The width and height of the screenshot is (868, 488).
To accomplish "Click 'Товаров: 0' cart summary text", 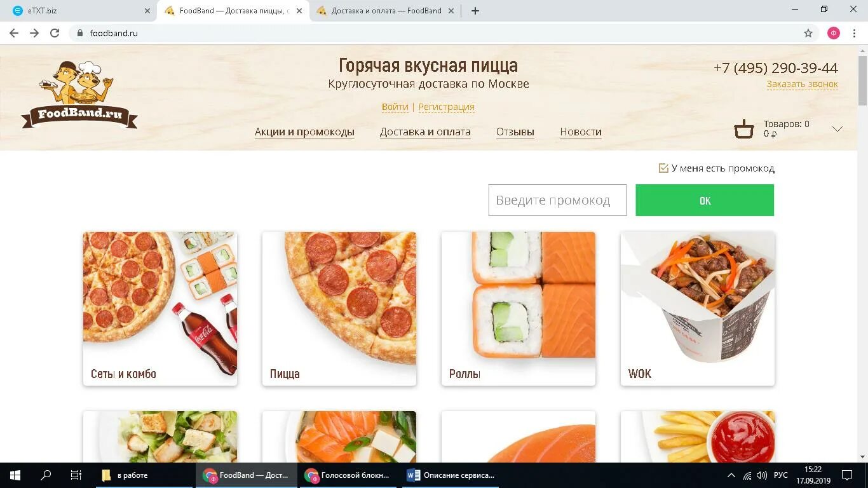I will (787, 125).
